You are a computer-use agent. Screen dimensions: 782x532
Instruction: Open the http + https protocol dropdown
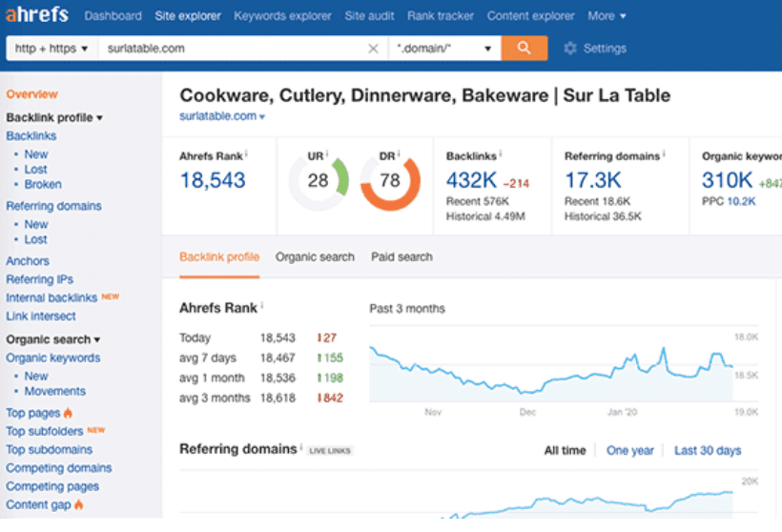coord(51,49)
